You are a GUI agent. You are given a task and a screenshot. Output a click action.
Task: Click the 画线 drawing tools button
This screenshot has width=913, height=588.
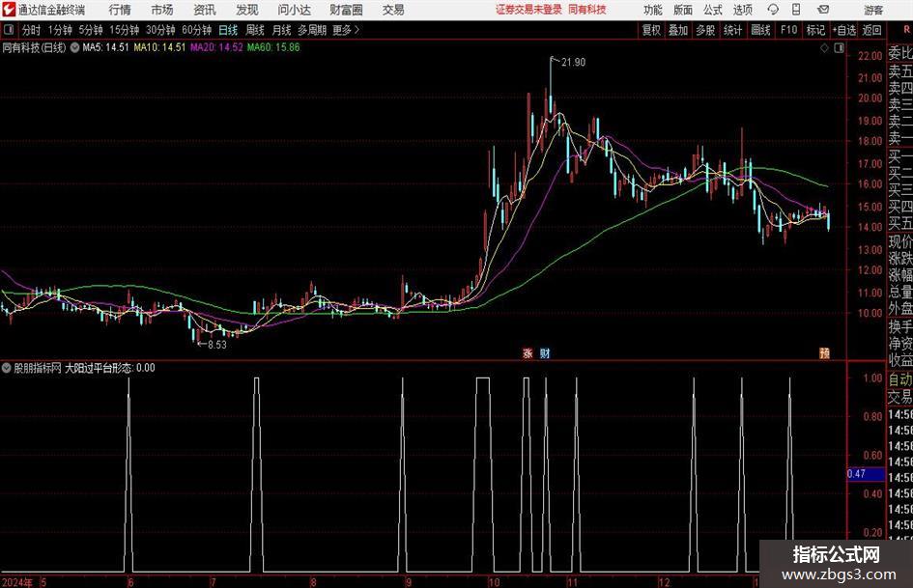[760, 30]
